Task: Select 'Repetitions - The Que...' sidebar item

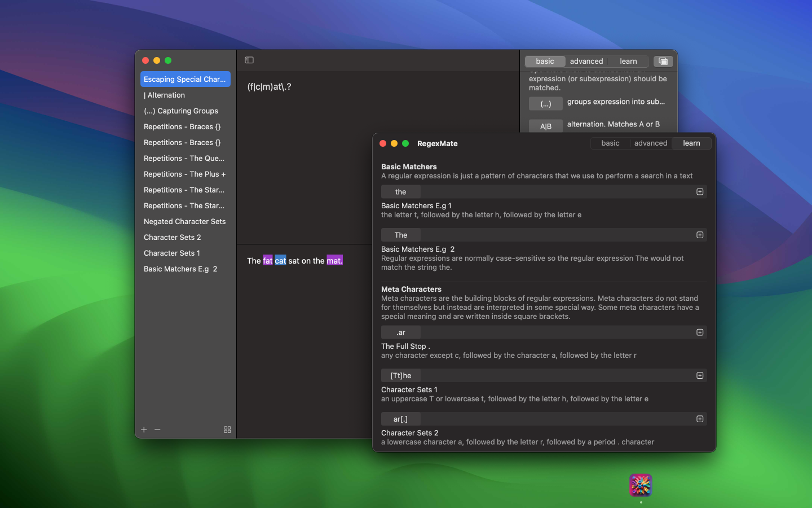Action: [x=186, y=158]
